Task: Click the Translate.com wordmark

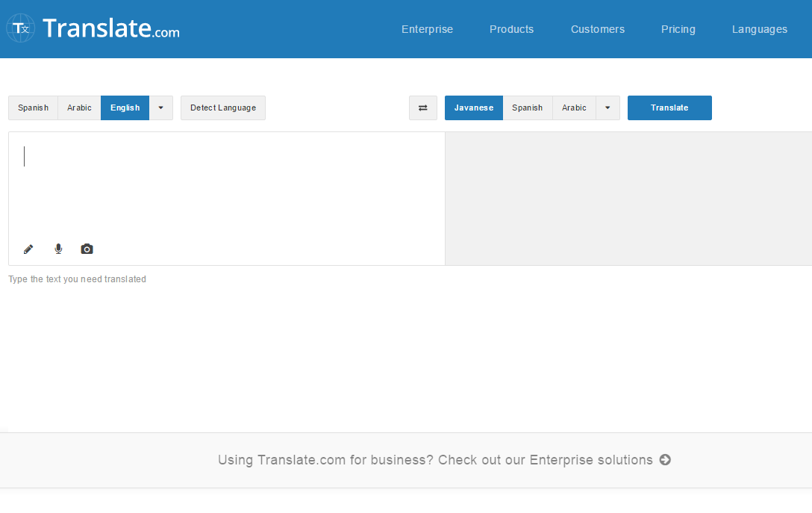Action: (110, 28)
